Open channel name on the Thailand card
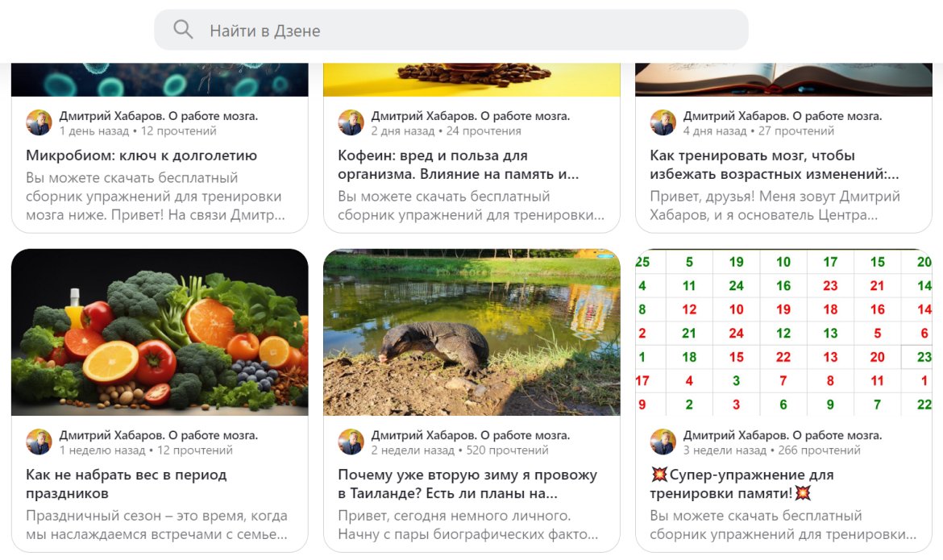Image resolution: width=943 pixels, height=560 pixels. click(x=471, y=435)
